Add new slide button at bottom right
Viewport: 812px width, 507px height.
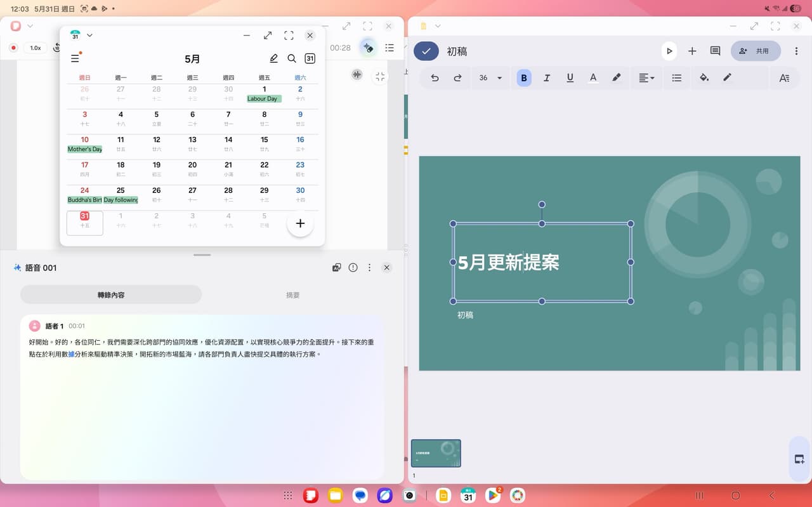(799, 459)
